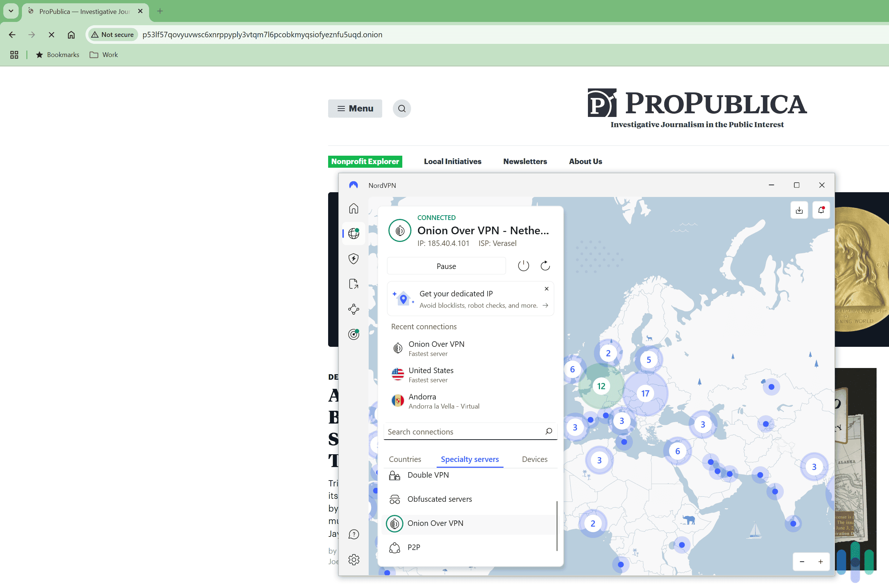Open the ProPublica Menu
Viewport: 889px width, 588px height.
[x=355, y=109]
